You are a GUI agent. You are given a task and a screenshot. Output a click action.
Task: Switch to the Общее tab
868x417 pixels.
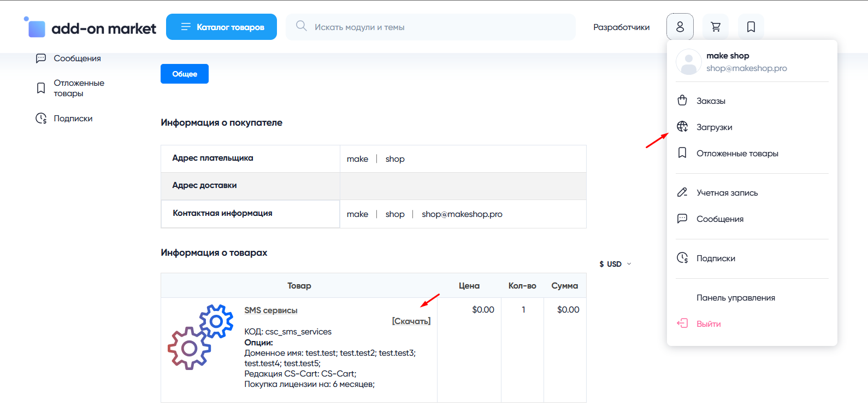185,74
